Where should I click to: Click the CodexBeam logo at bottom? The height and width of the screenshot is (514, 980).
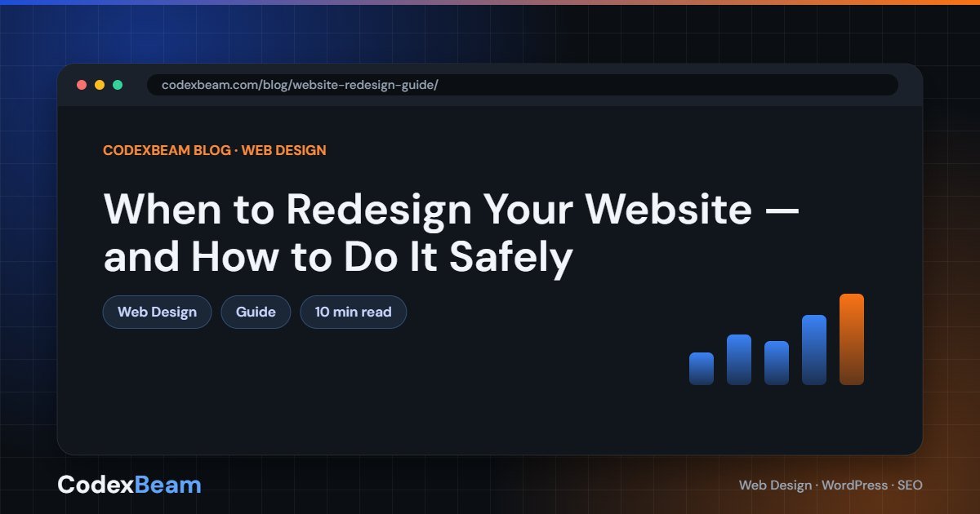click(x=129, y=485)
